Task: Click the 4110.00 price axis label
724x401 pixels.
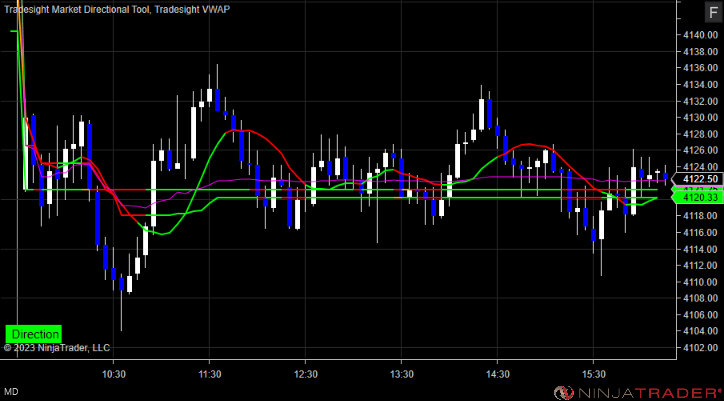Action: pos(701,282)
